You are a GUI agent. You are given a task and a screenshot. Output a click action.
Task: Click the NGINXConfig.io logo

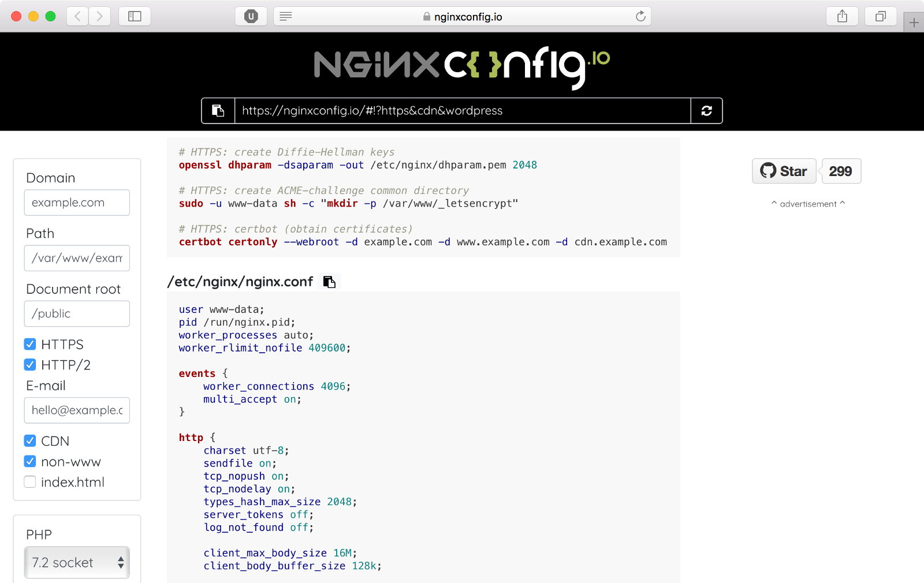coord(462,67)
